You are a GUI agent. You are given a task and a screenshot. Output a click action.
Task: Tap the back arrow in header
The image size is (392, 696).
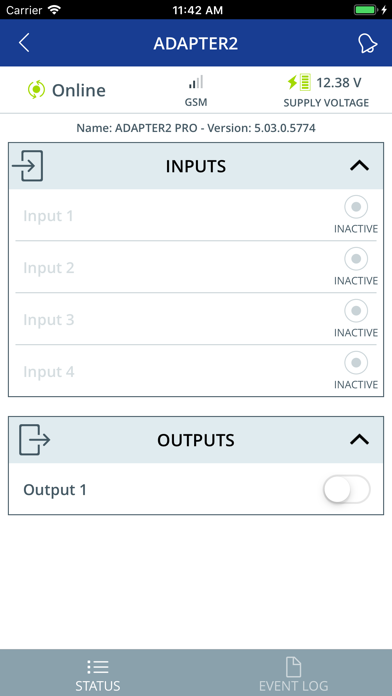pyautogui.click(x=24, y=43)
